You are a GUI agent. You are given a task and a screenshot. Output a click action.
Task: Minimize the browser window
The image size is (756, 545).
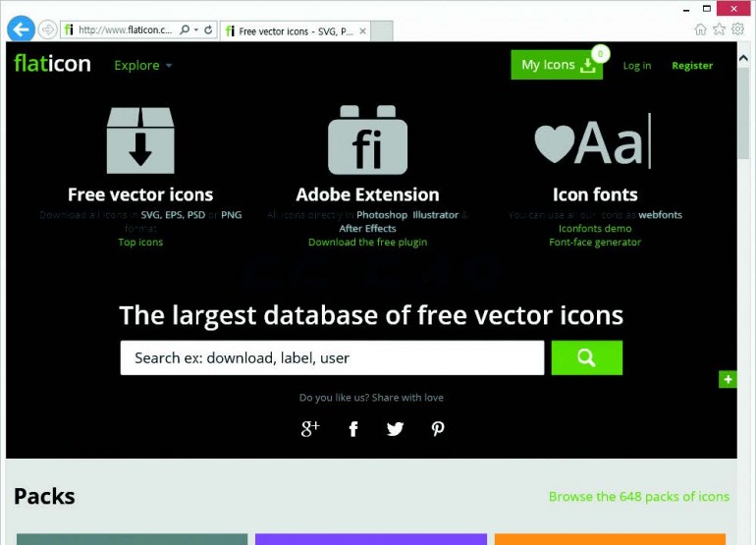[x=686, y=10]
